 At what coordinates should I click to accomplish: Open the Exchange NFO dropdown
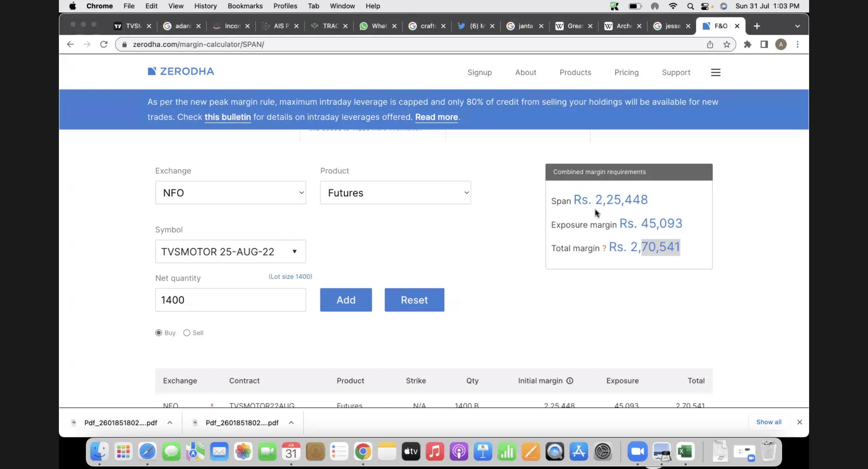(231, 193)
